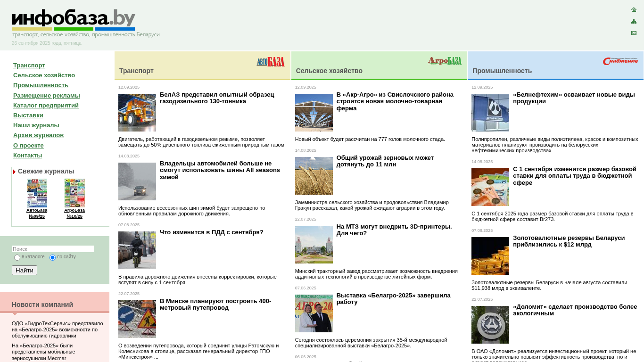This screenshot has height=362, width=644.
Task: Click the Инфобаза.by site logo
Action: (x=74, y=19)
